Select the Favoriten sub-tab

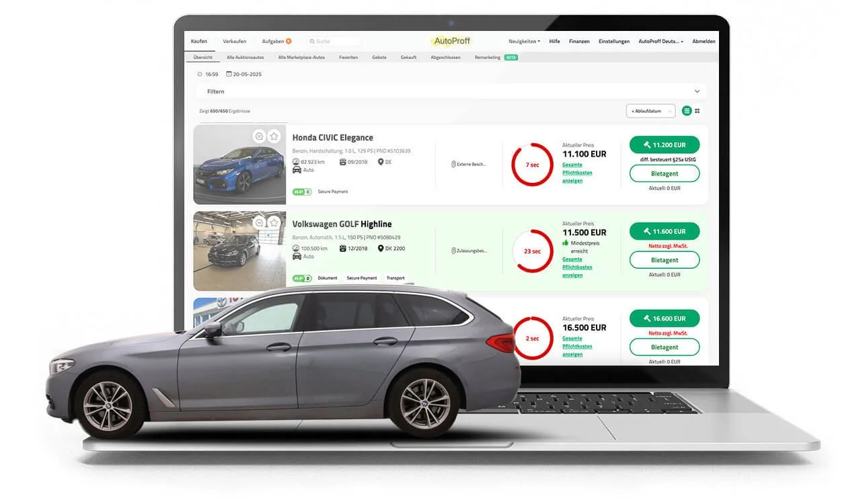pyautogui.click(x=348, y=57)
